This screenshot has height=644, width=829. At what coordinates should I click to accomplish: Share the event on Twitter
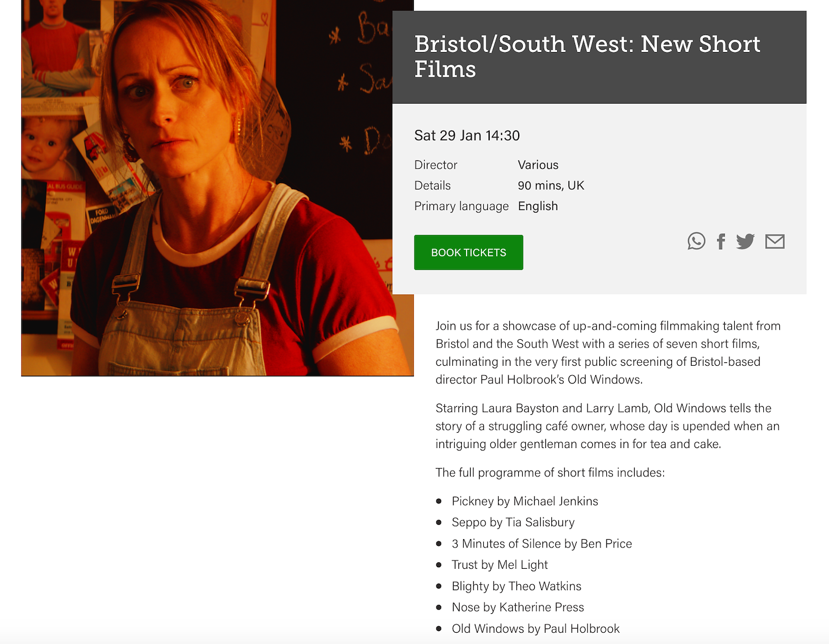[x=746, y=241]
